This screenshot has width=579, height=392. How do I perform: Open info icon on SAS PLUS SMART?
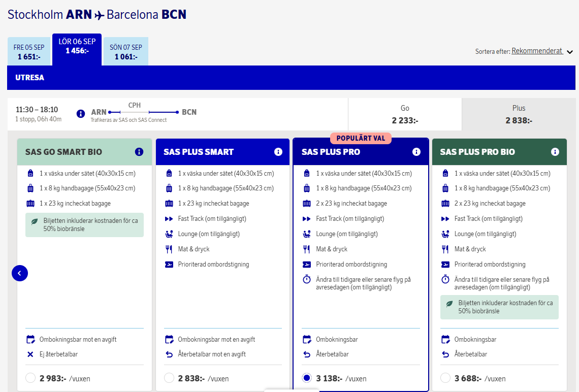click(x=278, y=152)
